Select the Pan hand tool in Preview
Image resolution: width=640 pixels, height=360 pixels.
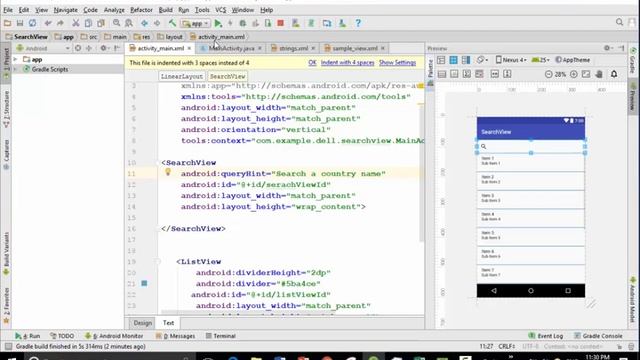pyautogui.click(x=599, y=74)
